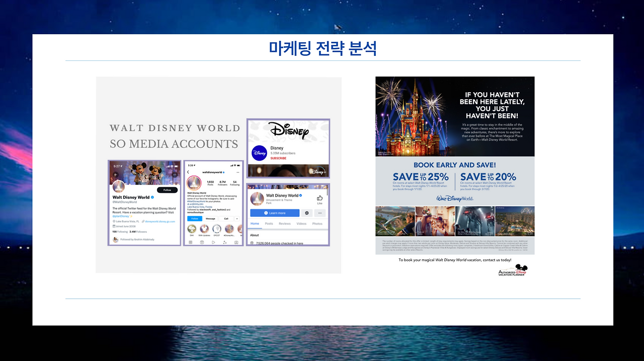Select the Photos tab on the Facebook page
Viewport: 644px width, 361px height.
pyautogui.click(x=318, y=224)
